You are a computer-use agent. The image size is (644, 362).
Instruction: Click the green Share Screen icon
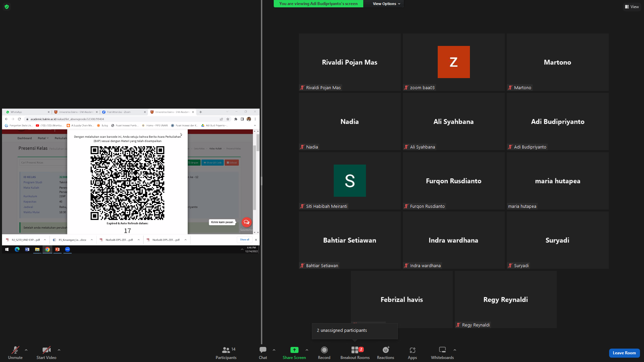(294, 350)
